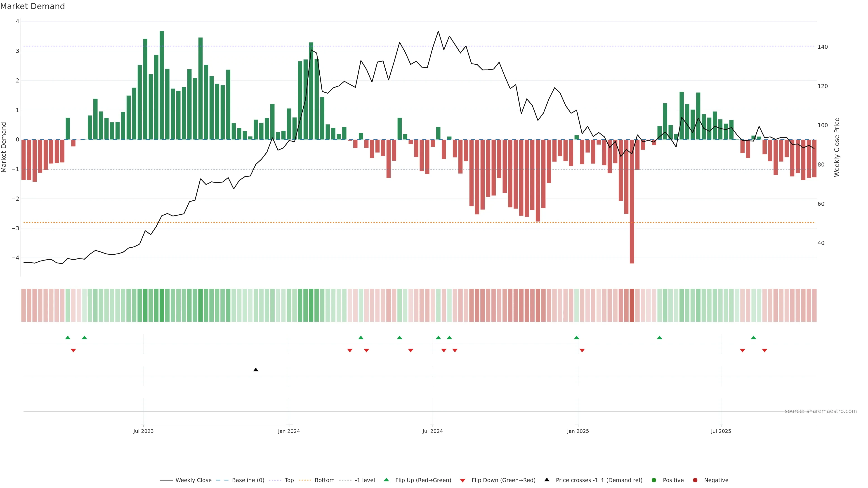The width and height of the screenshot is (868, 488).
Task: Toggle the Top dotted-line legend entry
Action: pos(289,480)
